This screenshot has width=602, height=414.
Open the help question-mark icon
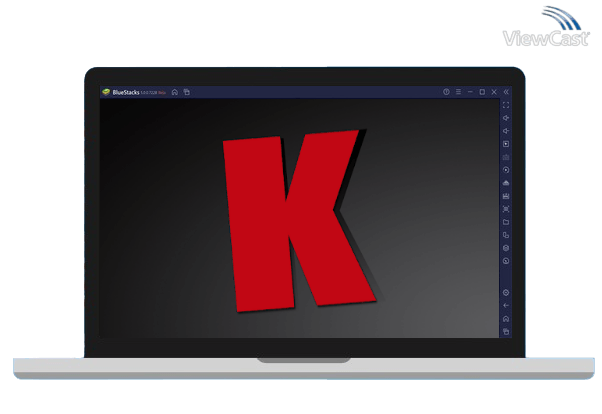click(446, 92)
